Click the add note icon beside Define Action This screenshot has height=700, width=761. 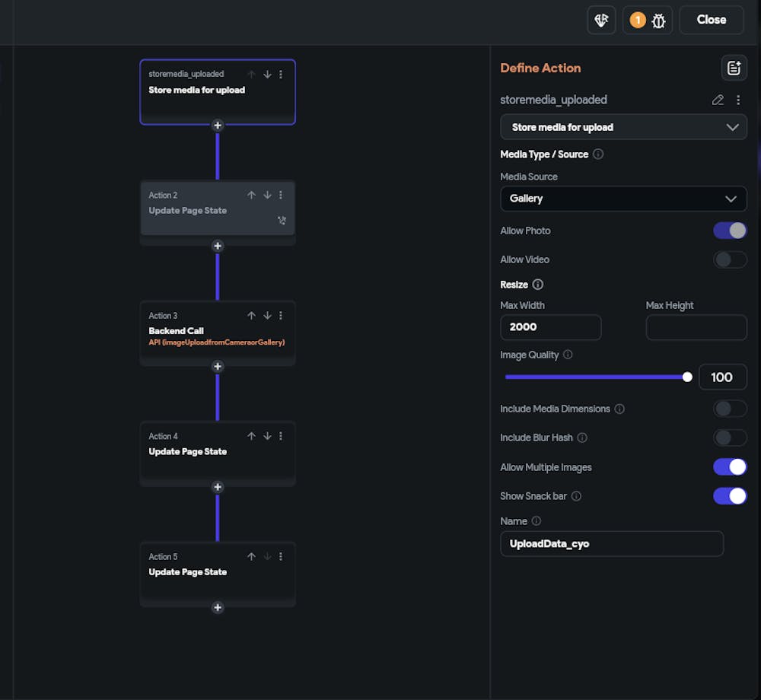pos(734,68)
